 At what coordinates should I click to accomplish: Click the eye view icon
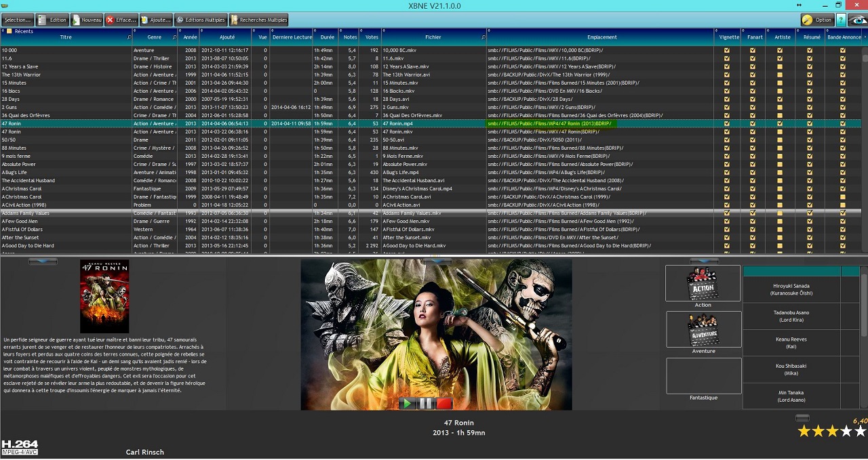(x=858, y=20)
